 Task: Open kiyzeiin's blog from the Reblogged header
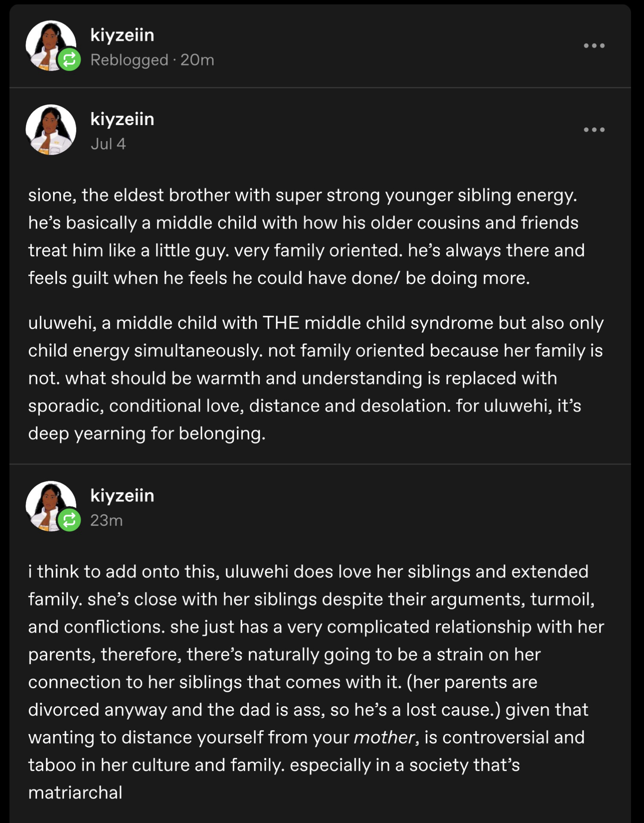pos(122,35)
